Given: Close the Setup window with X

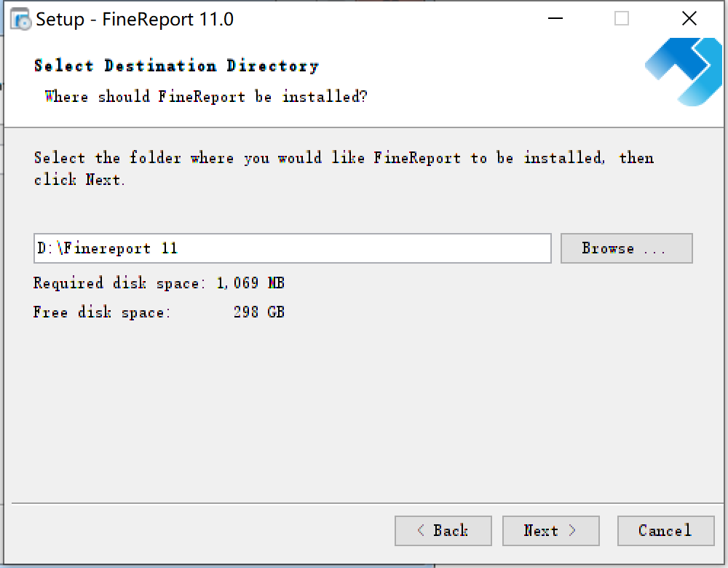Looking at the screenshot, I should pos(689,20).
